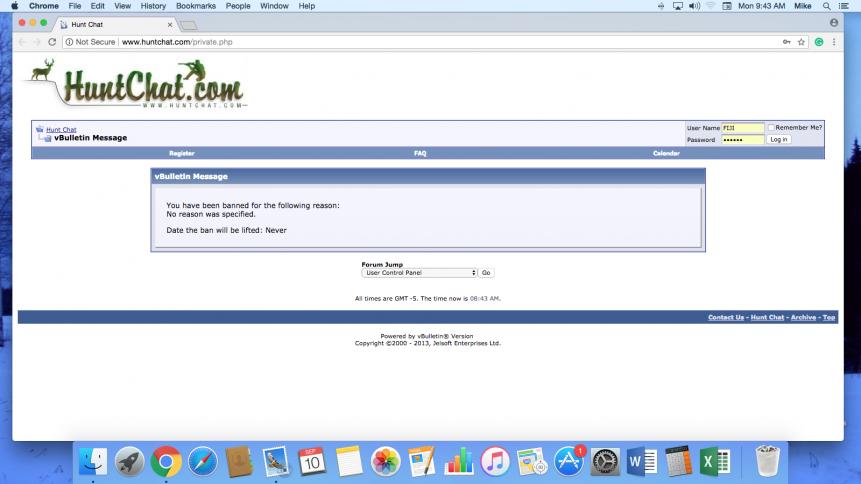Open the Register link in navbar
This screenshot has width=861, height=484.
(x=181, y=153)
